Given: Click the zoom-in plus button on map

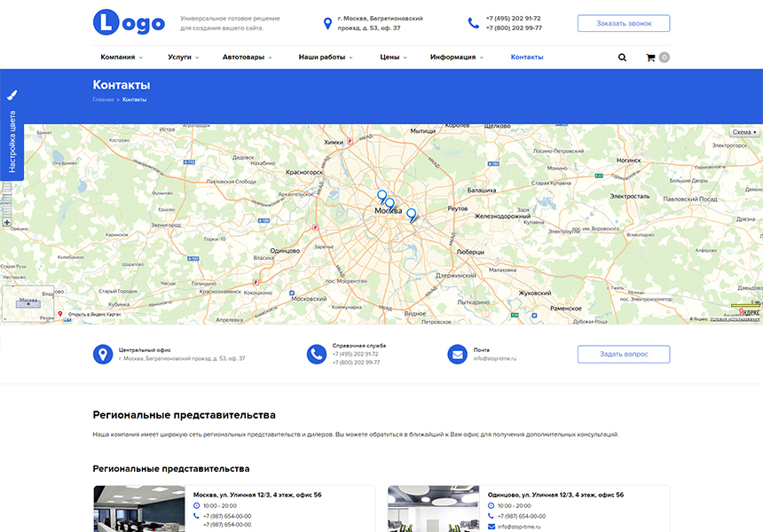Looking at the screenshot, I should tap(7, 223).
